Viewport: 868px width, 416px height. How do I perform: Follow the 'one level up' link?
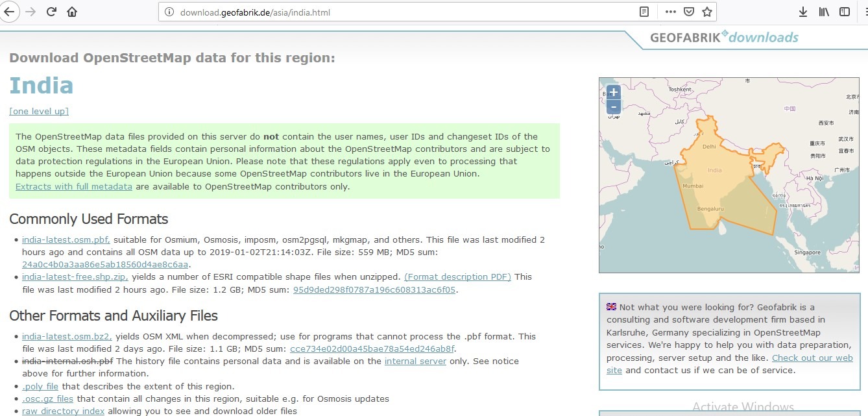pyautogui.click(x=39, y=111)
